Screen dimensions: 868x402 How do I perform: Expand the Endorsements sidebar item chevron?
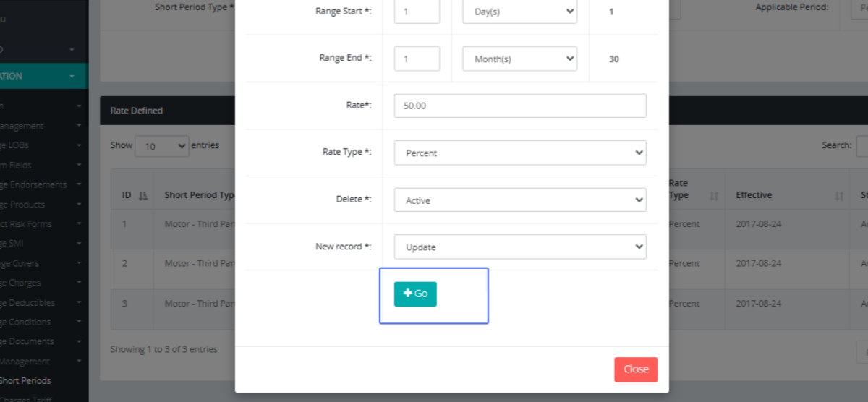click(79, 185)
